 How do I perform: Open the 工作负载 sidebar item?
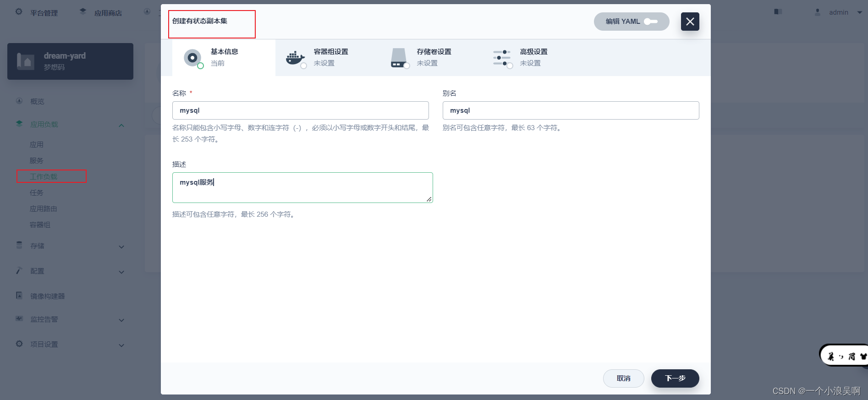[x=44, y=176]
